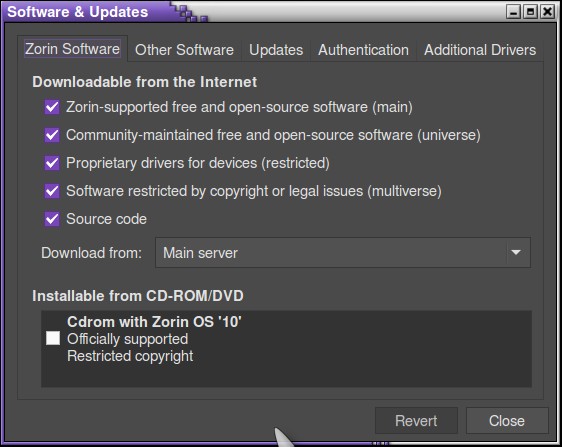562x447 pixels.
Task: Toggle the multiverse software checkbox
Action: (52, 191)
